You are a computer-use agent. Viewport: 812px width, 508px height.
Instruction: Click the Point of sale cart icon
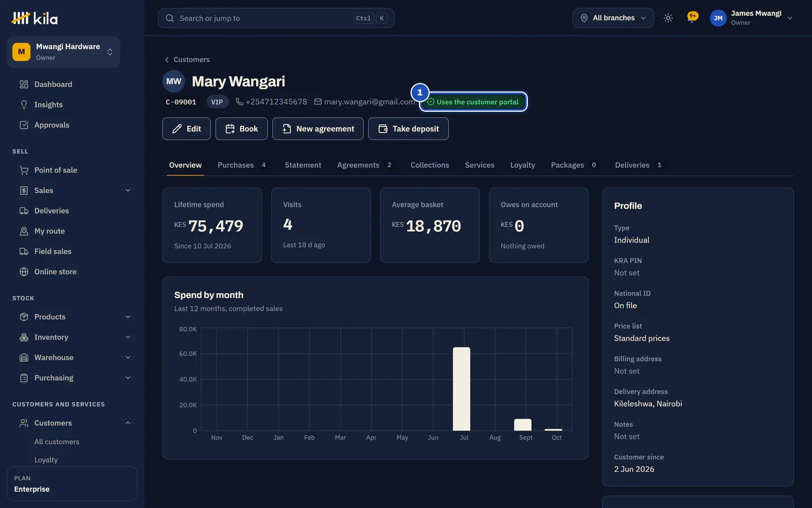point(24,170)
